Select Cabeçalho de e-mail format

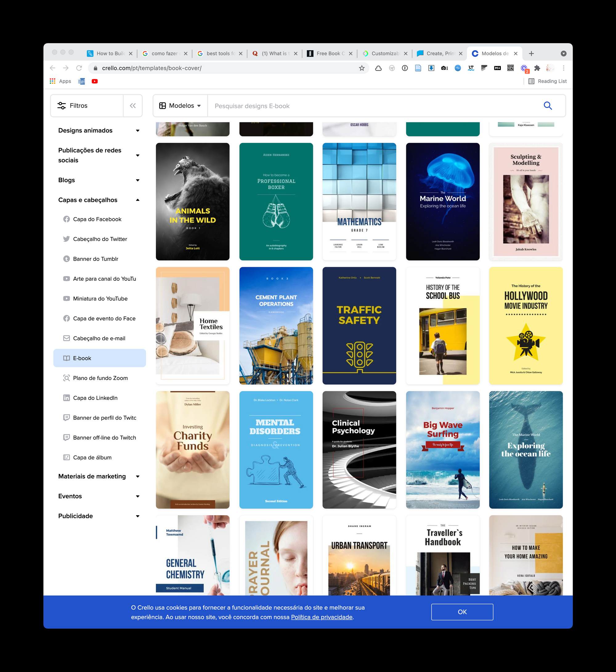[100, 338]
